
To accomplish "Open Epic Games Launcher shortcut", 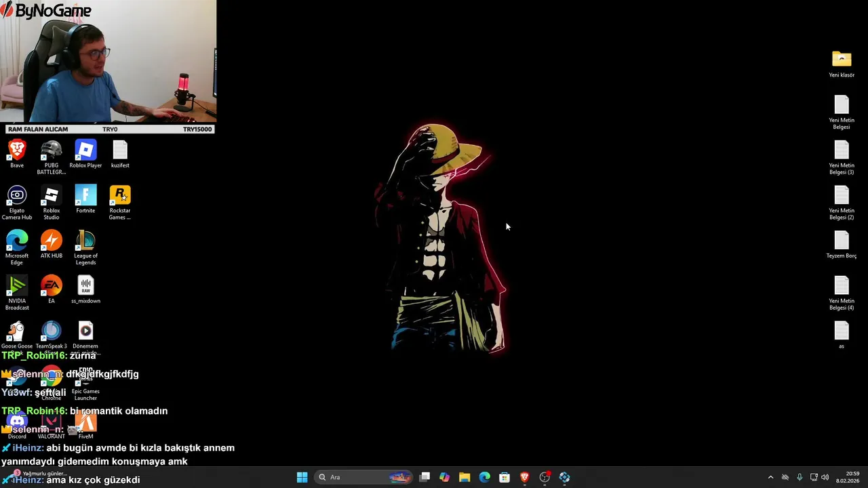I will 85,384.
